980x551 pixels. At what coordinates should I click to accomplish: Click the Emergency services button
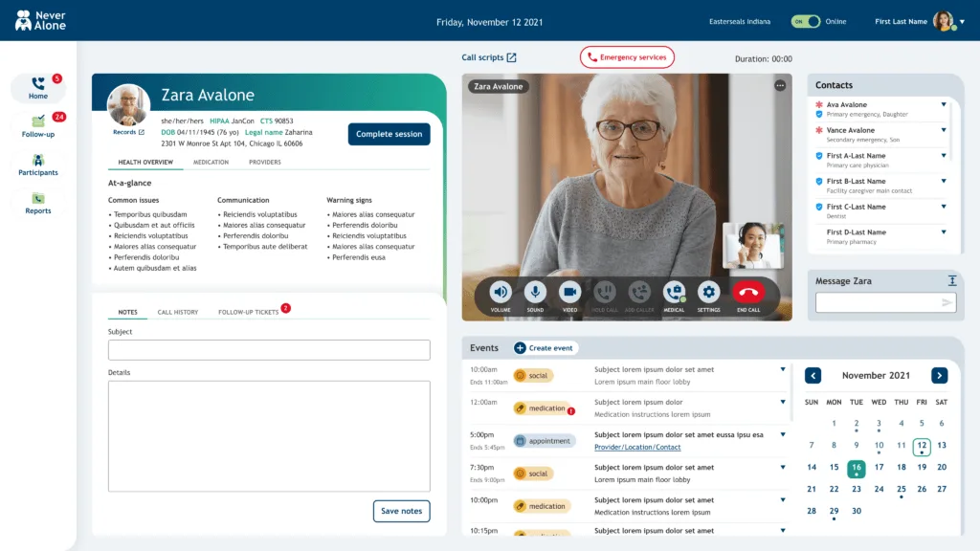627,57
